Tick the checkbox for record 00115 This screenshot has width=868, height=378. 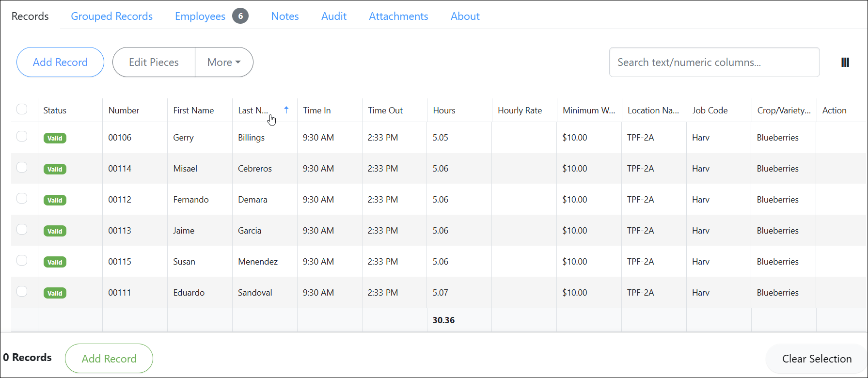22,260
